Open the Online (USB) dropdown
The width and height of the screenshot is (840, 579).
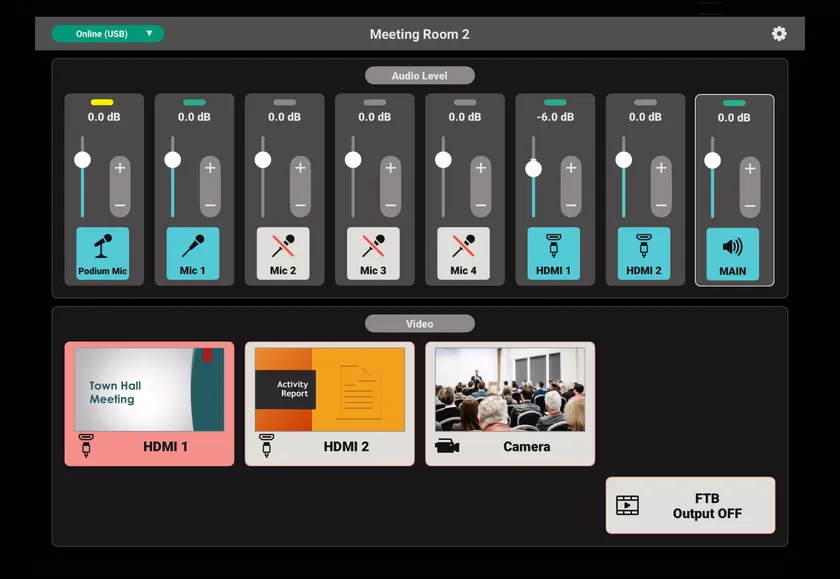click(108, 33)
